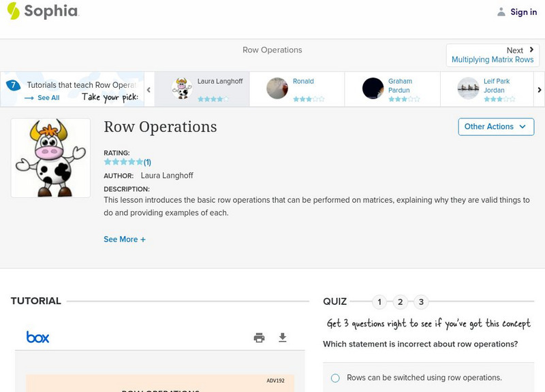Image resolution: width=545 pixels, height=392 pixels.
Task: Open the Sign in link
Action: pos(523,12)
